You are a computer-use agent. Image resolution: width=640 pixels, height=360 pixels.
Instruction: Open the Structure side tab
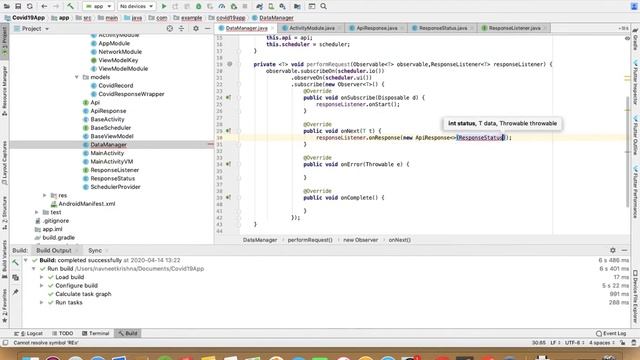[x=4, y=213]
